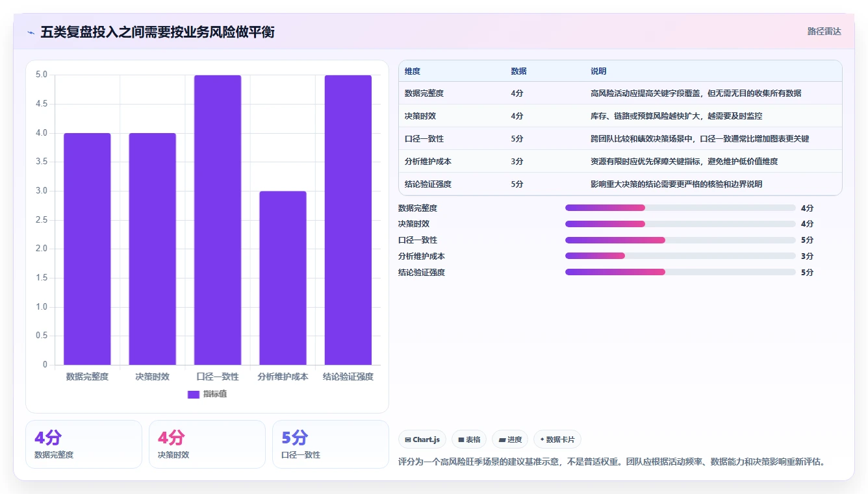Click the 指标值 legend label
This screenshot has width=868, height=494.
215,394
